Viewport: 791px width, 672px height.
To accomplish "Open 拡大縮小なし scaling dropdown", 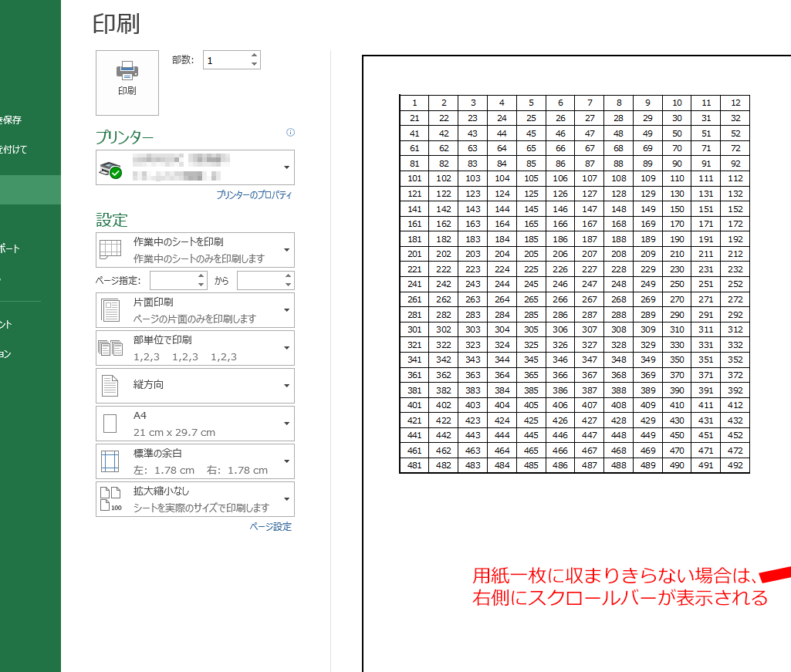I will pos(195,499).
